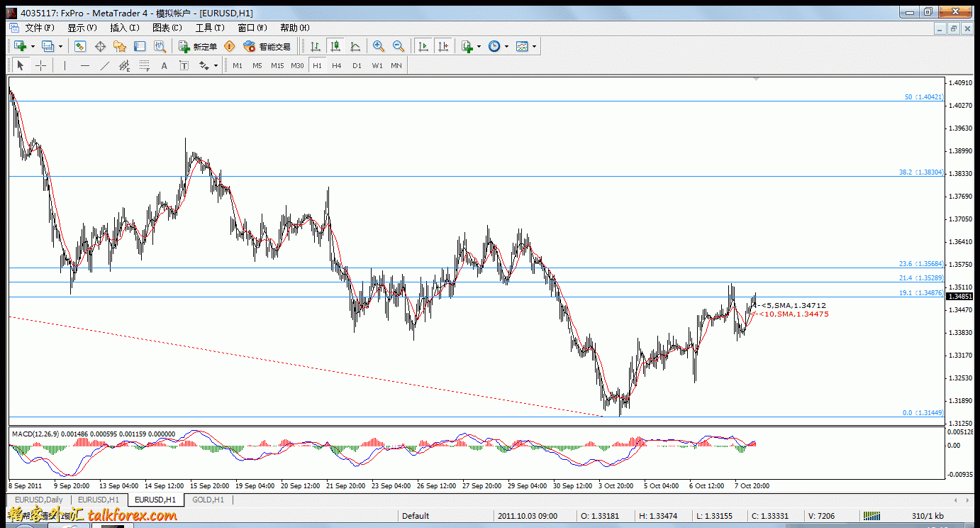
Task: Switch timeframe to M15
Action: coord(277,65)
